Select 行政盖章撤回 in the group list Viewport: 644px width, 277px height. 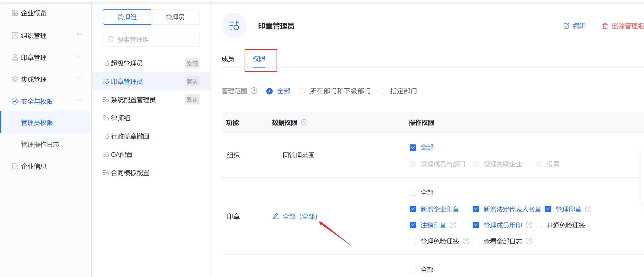[x=151, y=136]
